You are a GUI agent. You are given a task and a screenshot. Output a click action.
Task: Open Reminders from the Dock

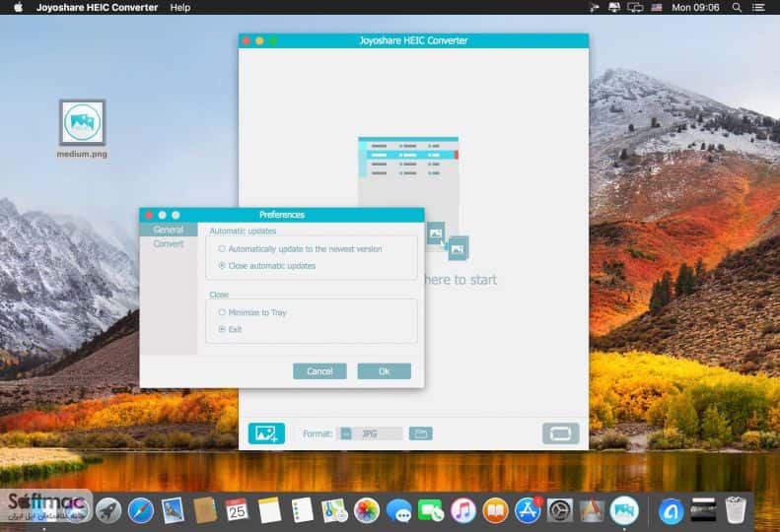click(x=302, y=510)
